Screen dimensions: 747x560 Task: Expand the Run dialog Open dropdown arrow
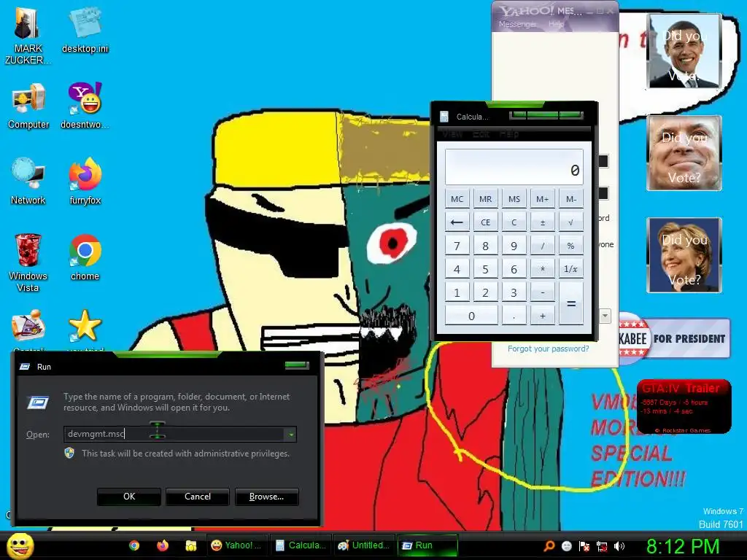(x=290, y=435)
